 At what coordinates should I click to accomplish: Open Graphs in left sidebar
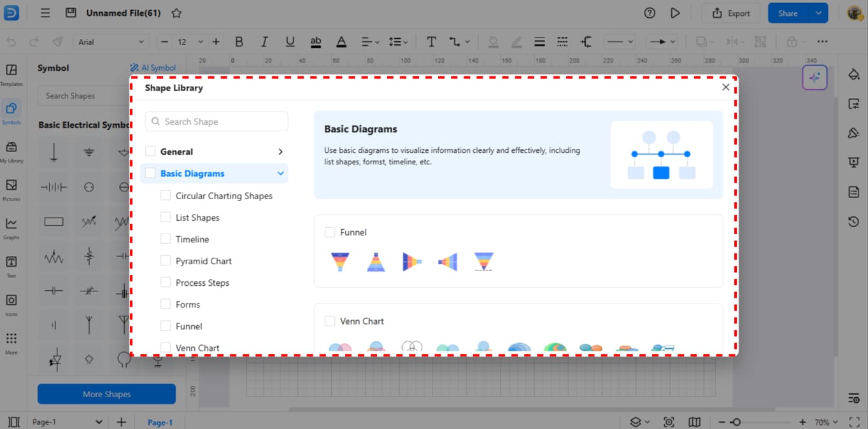(11, 228)
